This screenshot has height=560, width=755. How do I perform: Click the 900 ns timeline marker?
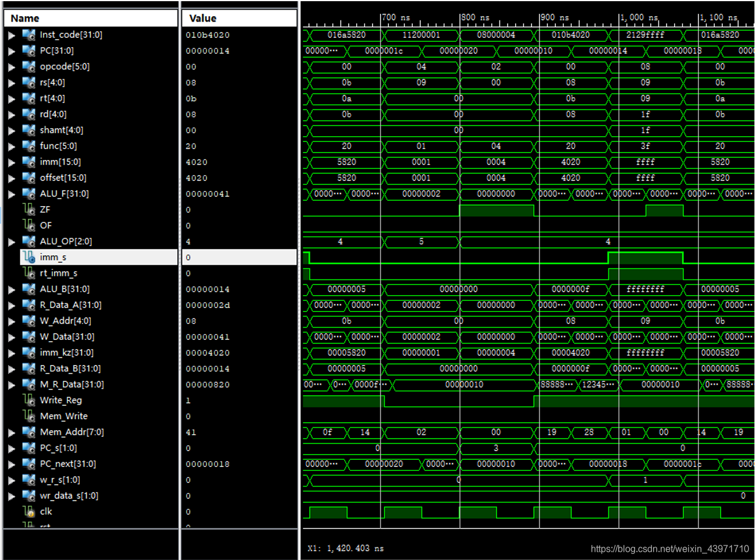[x=555, y=17]
